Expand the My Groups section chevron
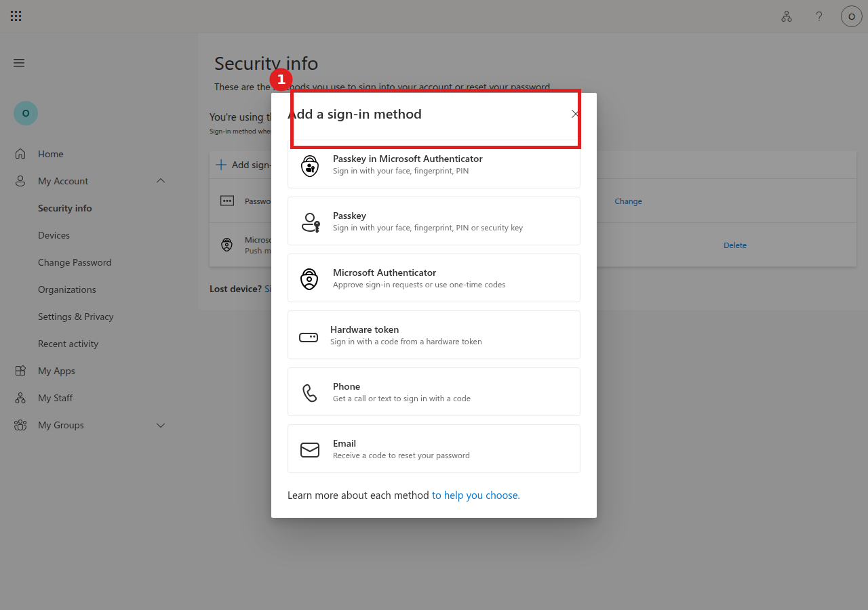 [161, 425]
